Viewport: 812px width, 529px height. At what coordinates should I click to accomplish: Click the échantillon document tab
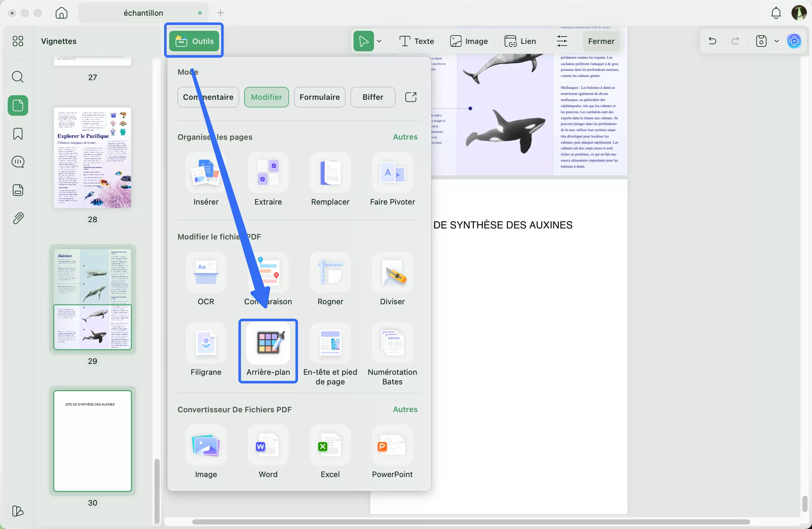[x=143, y=13]
